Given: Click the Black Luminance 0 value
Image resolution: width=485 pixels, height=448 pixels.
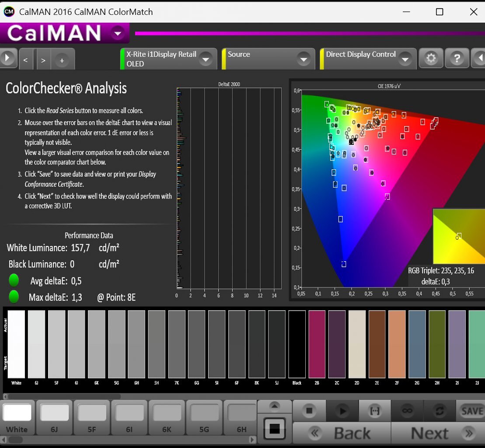Looking at the screenshot, I should [72, 264].
